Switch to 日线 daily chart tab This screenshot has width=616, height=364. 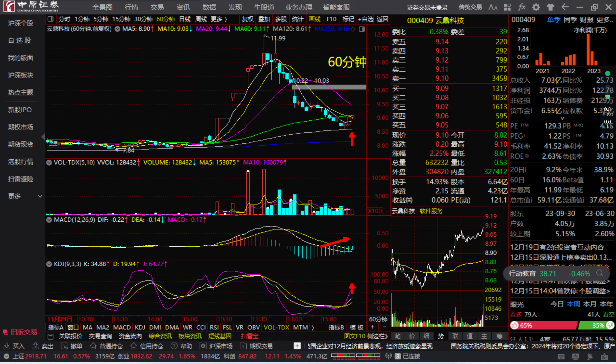(x=185, y=19)
